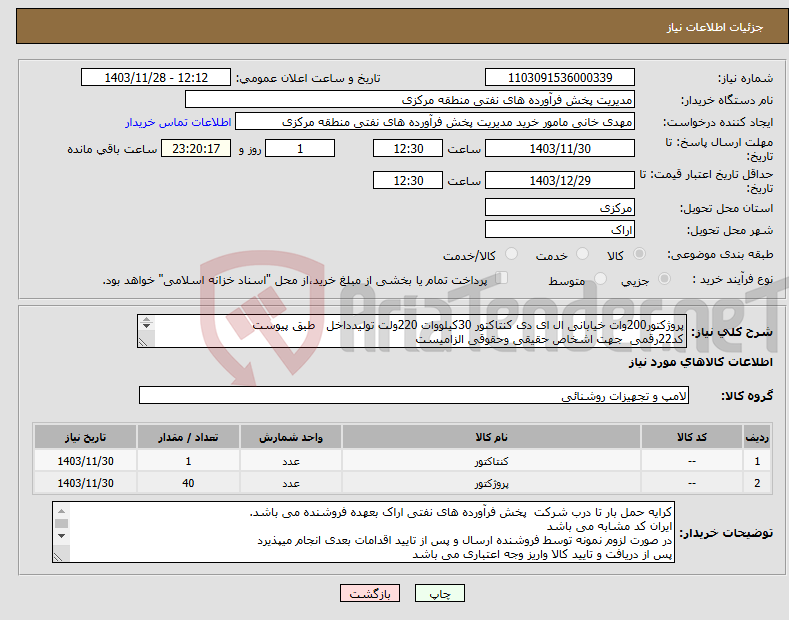Click the date cell in پروژکتور row
Screen dimensions: 789x620
point(85,483)
